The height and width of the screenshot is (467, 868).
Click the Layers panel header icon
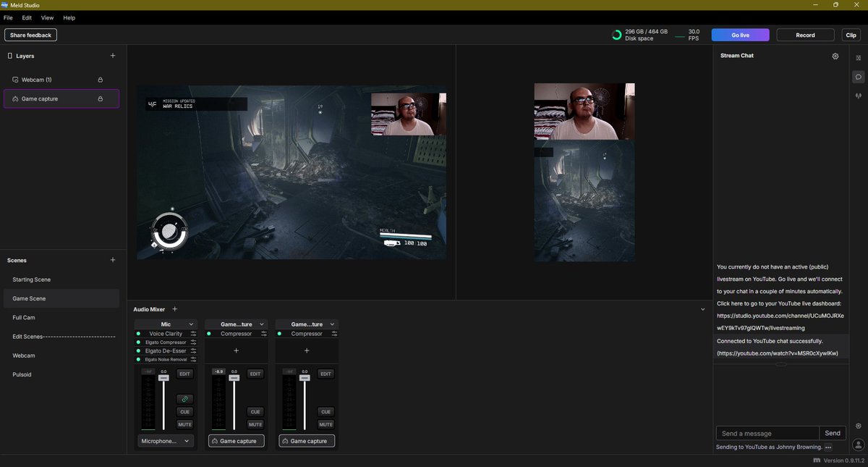coord(9,56)
